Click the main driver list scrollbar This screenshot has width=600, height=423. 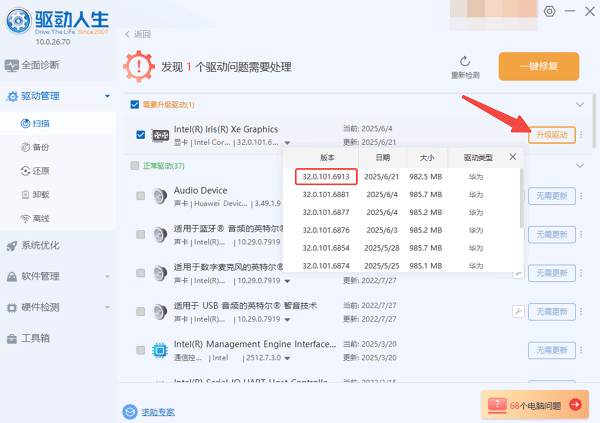pyautogui.click(x=594, y=121)
